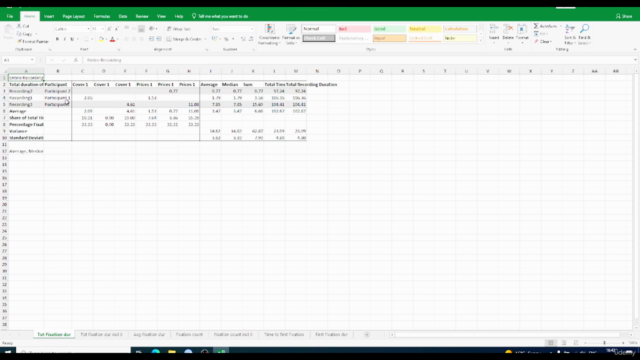Open Format as Table gallery
The height and width of the screenshot is (360, 640).
[x=291, y=34]
